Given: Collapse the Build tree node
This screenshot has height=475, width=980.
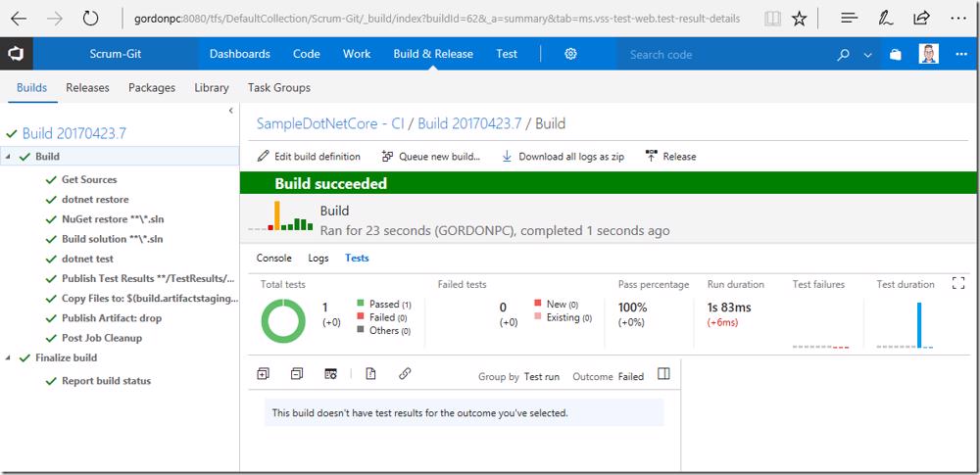Looking at the screenshot, I should coord(9,157).
